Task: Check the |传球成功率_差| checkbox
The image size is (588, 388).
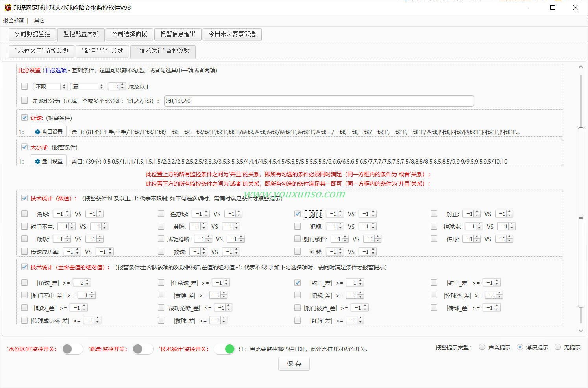Action: 24,320
